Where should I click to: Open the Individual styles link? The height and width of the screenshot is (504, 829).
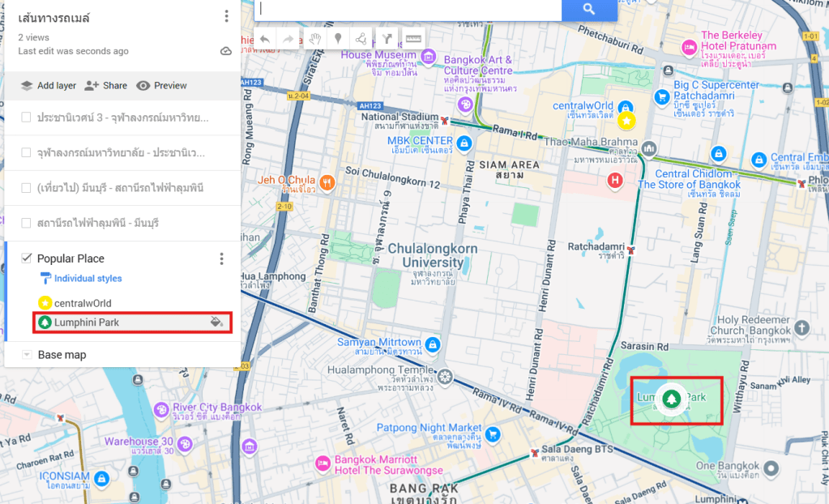click(x=80, y=279)
